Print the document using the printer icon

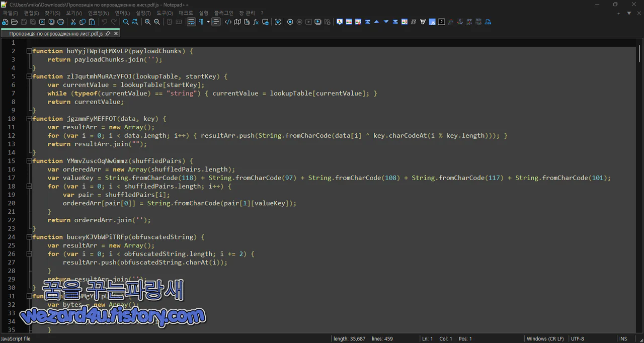pos(61,22)
